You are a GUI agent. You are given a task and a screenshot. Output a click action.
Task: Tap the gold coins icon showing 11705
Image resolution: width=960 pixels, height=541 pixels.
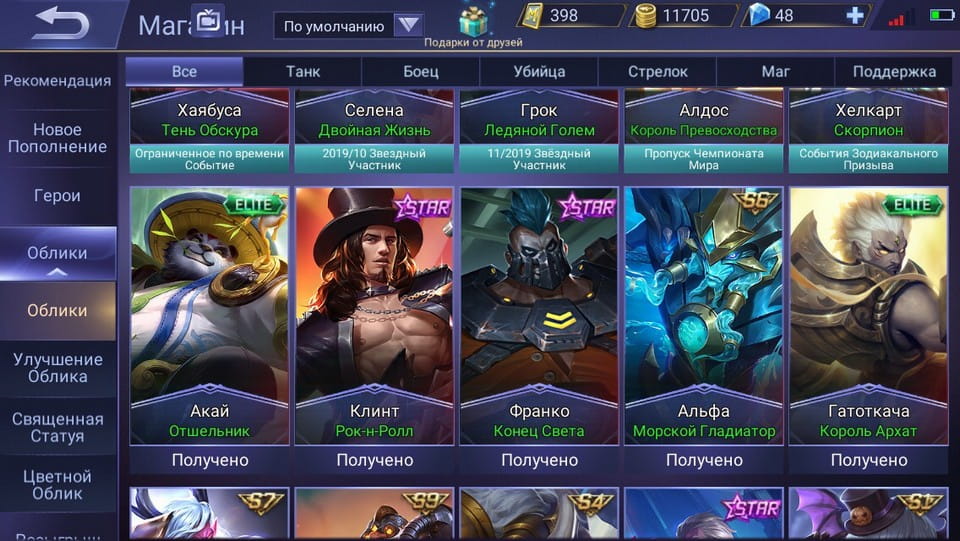coord(645,15)
